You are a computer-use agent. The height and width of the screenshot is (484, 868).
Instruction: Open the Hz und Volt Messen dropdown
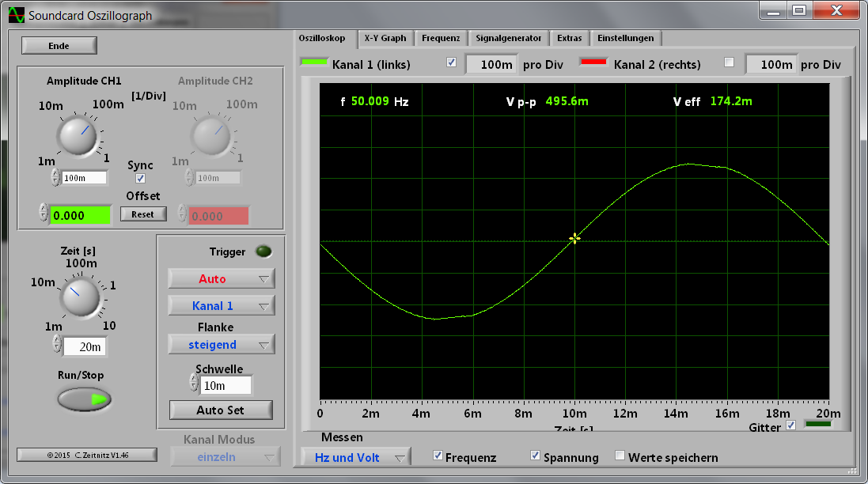click(356, 457)
